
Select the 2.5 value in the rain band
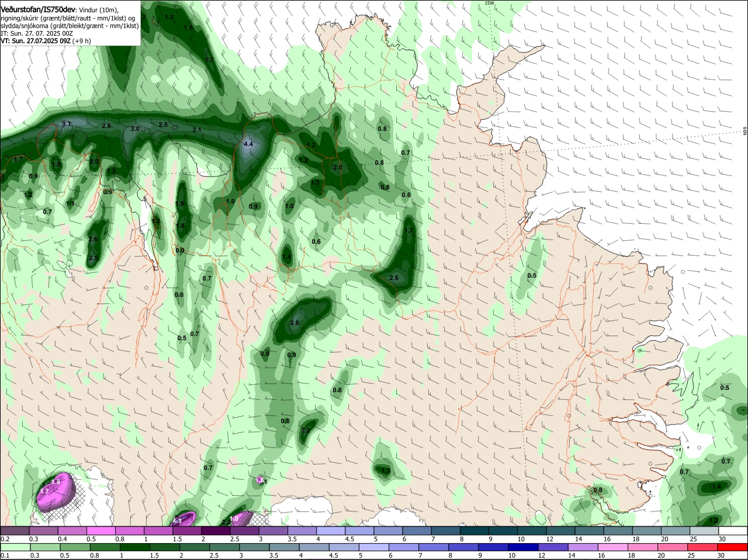coord(163,125)
